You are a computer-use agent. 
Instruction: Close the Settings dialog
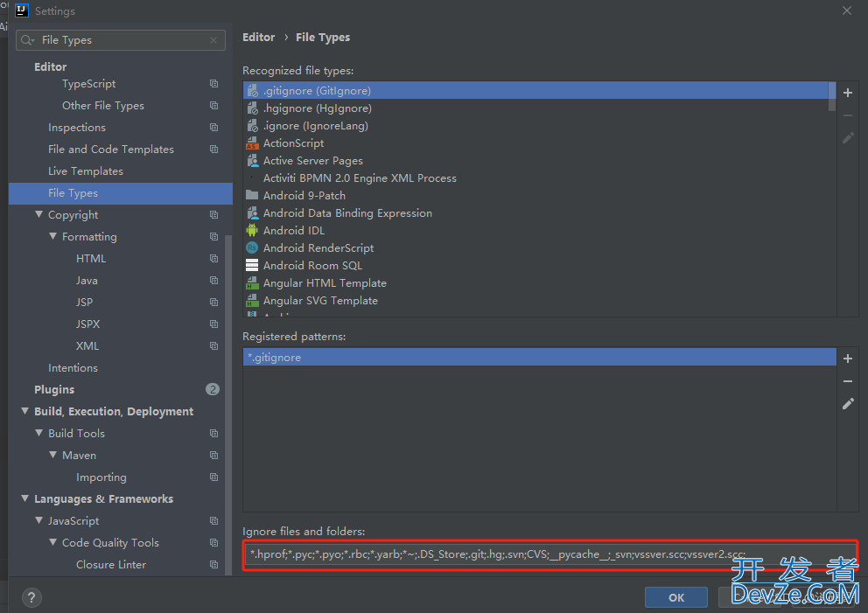(846, 10)
